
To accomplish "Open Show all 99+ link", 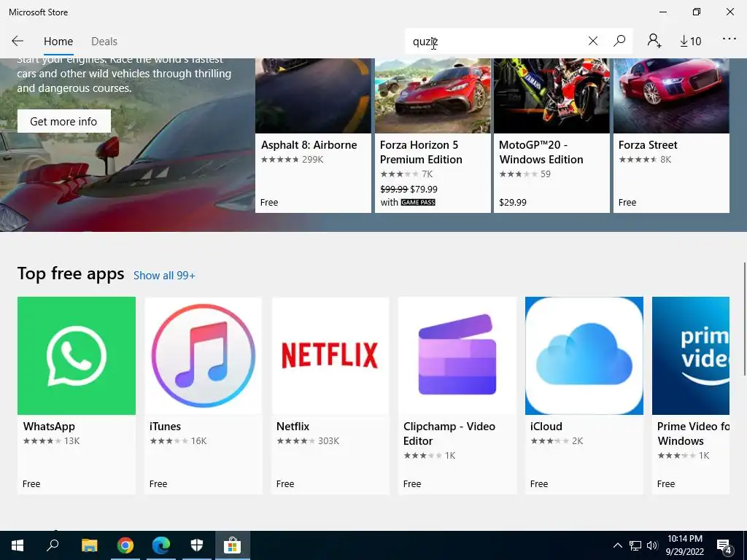I will point(164,275).
